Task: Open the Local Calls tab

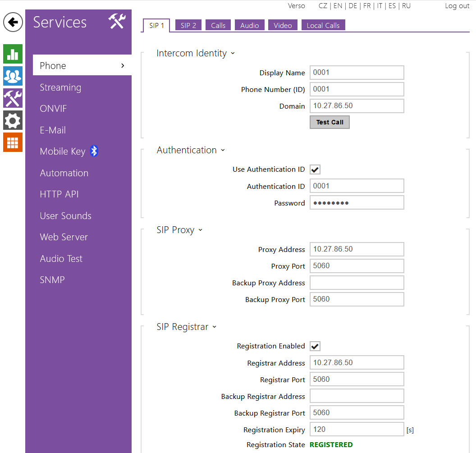Action: (323, 25)
